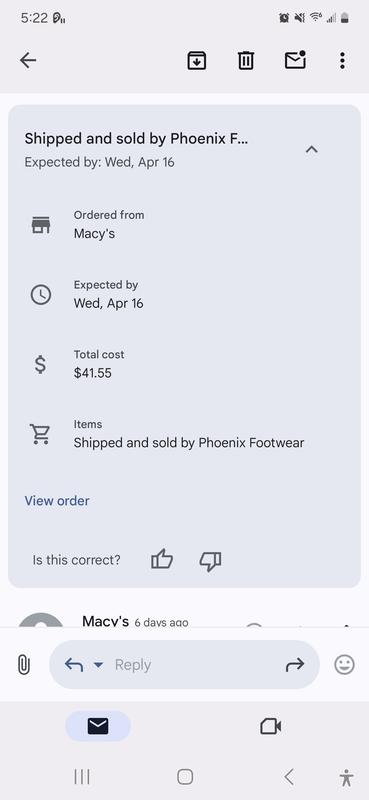Tap the reply arrow icon
The height and width of the screenshot is (800, 369).
(x=74, y=665)
